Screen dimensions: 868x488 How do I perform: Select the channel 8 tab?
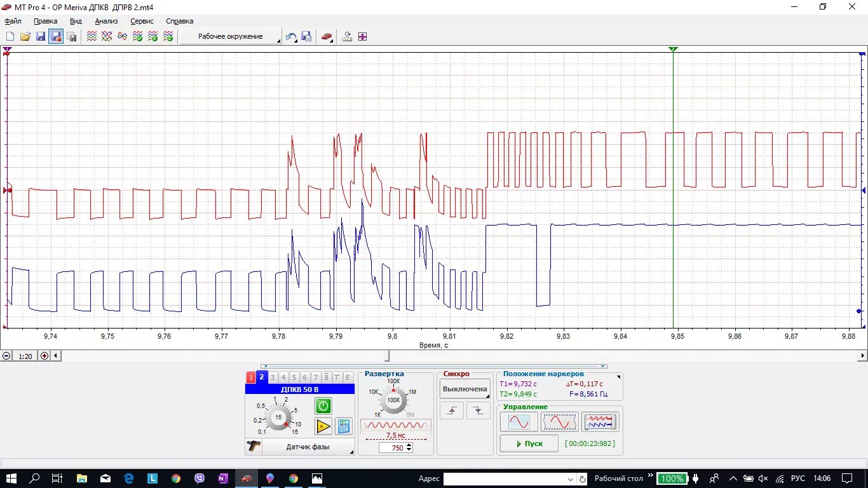(326, 377)
